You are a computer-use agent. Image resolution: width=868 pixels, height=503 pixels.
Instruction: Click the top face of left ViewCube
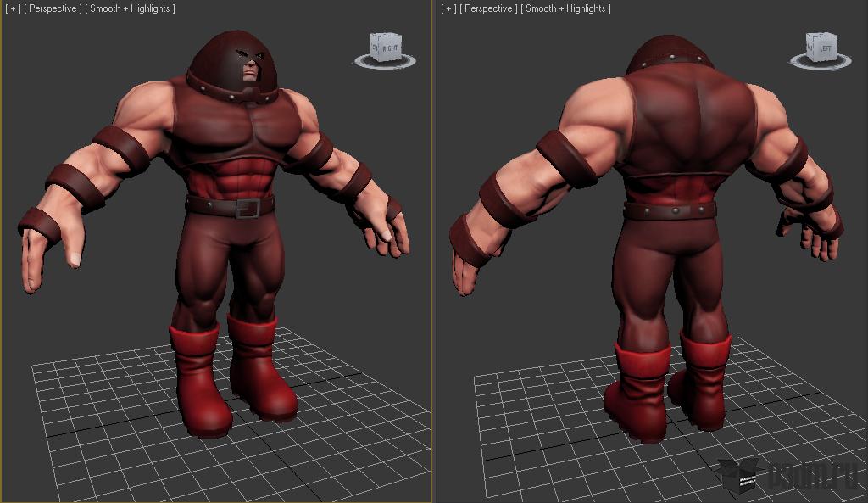(x=386, y=36)
